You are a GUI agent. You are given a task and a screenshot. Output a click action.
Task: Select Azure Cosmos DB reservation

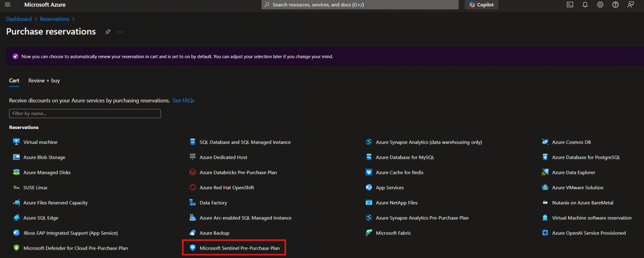coord(571,142)
